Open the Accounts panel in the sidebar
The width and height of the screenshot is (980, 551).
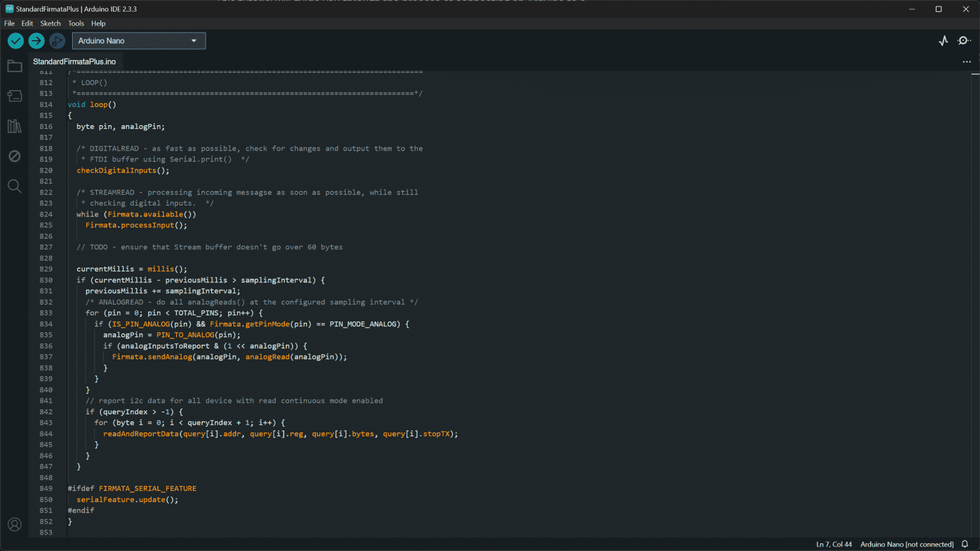[14, 524]
